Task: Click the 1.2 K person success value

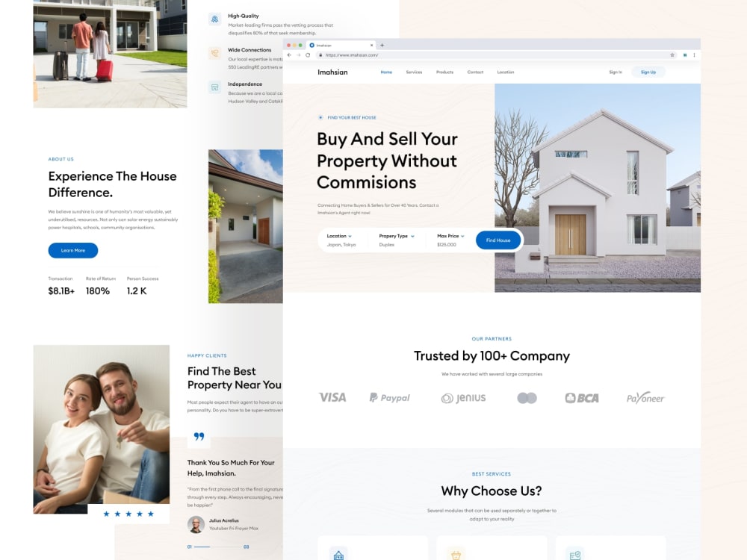Action: [137, 291]
